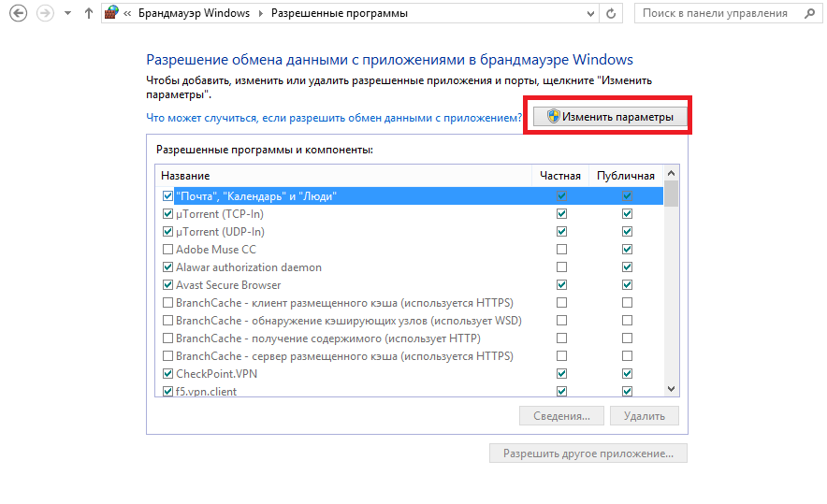Select the Adobe Muse CC row text
This screenshot has height=504, width=827.
(216, 250)
